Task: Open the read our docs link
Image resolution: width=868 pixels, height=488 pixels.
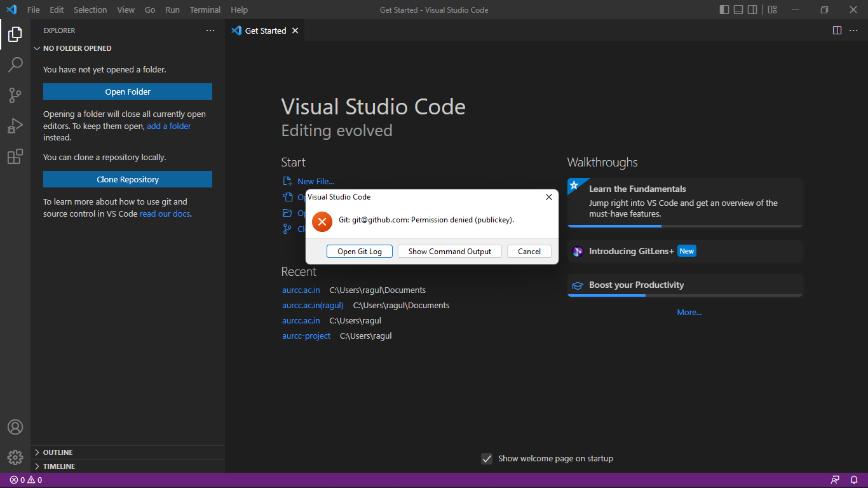Action: coord(165,213)
